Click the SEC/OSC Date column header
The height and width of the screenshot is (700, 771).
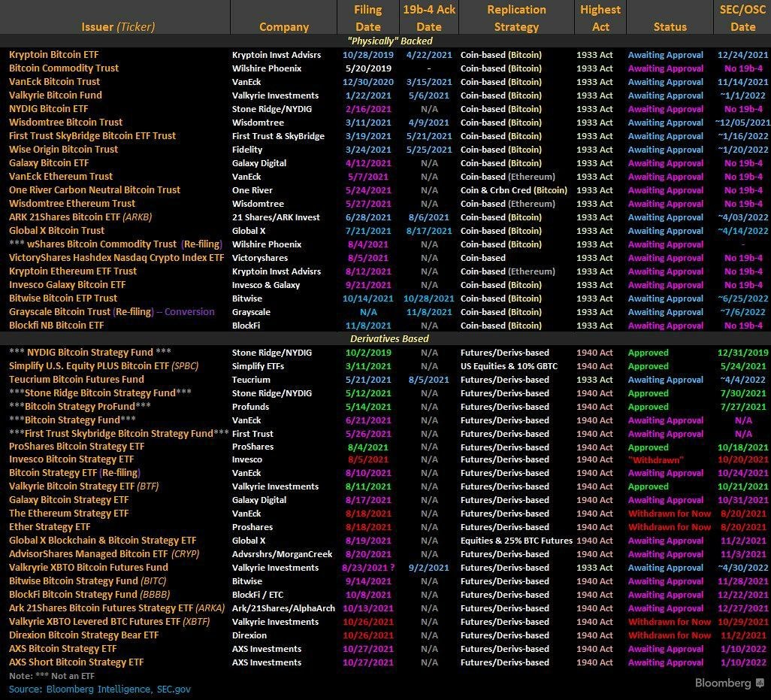[742, 18]
